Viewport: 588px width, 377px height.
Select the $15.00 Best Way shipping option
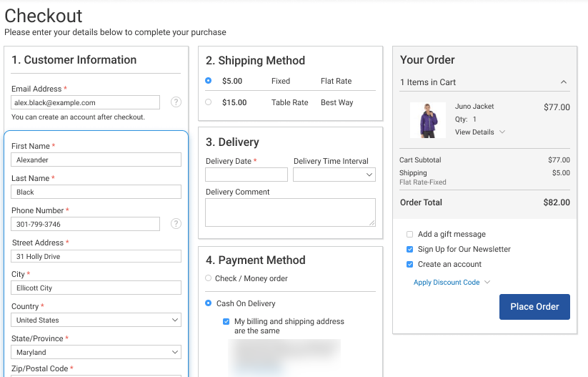(x=209, y=102)
